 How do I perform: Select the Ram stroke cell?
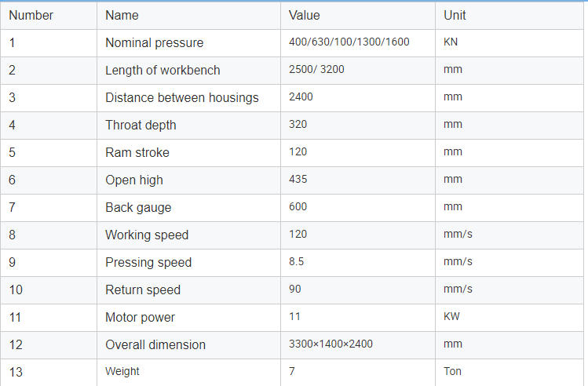coord(137,153)
